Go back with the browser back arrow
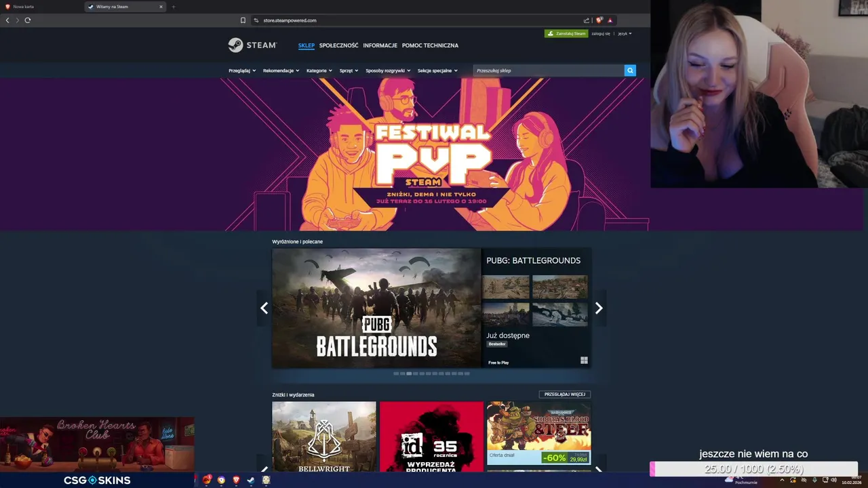Viewport: 868px width, 488px height. point(7,20)
